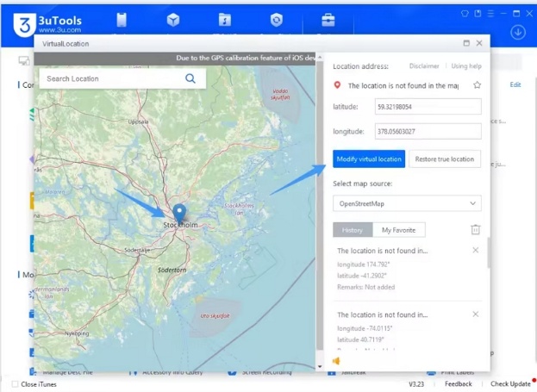Open the Using help link
Image resolution: width=537 pixels, height=392 pixels.
click(x=466, y=66)
